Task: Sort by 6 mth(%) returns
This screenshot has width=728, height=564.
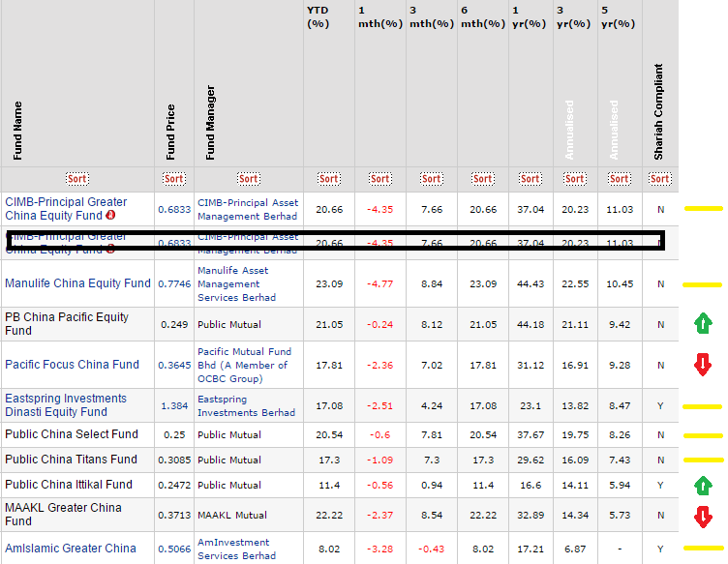Action: 483,179
